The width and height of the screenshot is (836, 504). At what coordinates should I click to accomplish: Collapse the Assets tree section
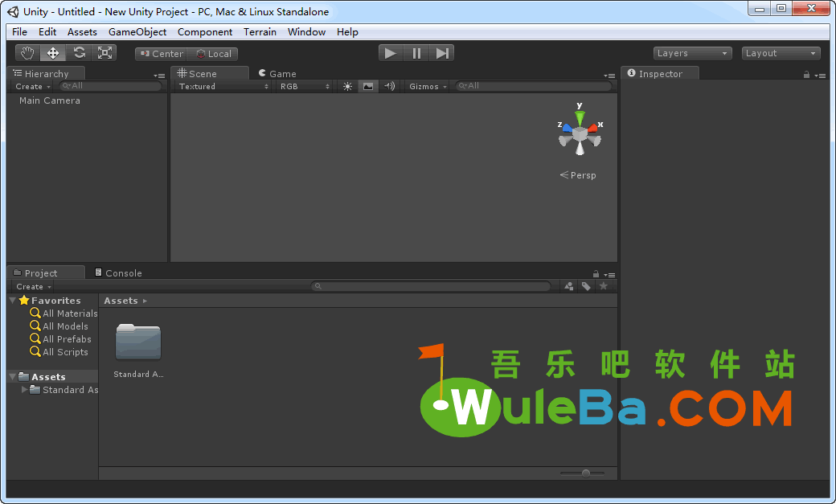(x=13, y=376)
